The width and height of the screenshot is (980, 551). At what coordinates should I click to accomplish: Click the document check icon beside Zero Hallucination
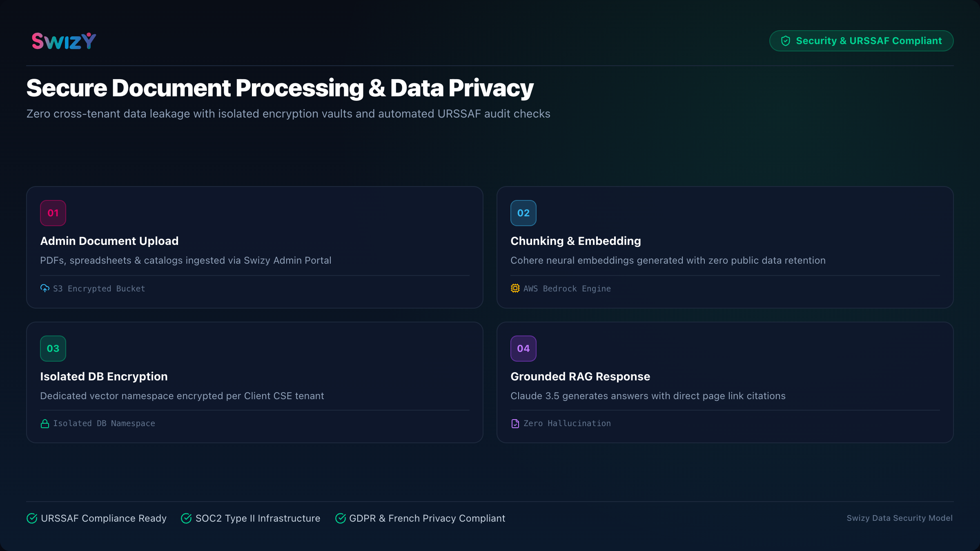(515, 424)
